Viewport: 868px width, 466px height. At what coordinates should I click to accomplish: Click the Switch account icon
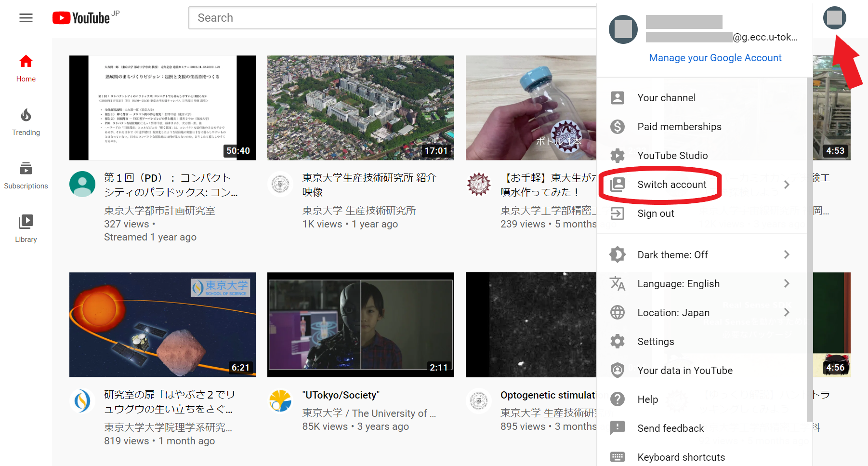coord(618,185)
